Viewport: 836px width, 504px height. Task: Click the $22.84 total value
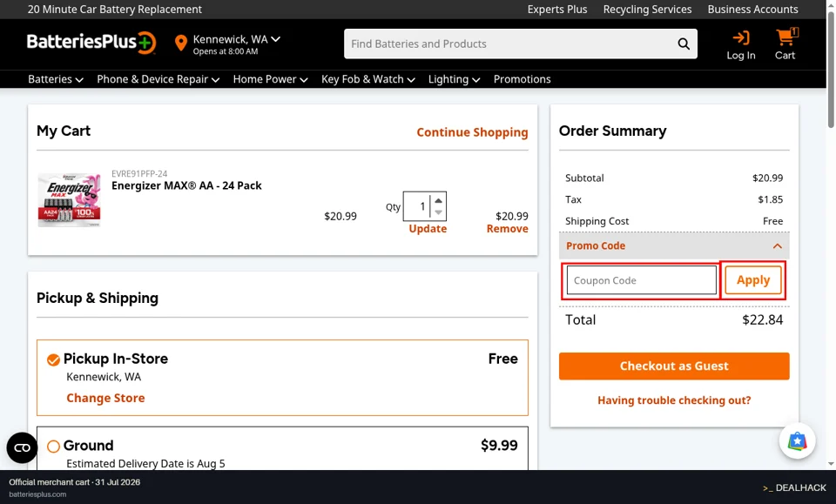pyautogui.click(x=763, y=319)
